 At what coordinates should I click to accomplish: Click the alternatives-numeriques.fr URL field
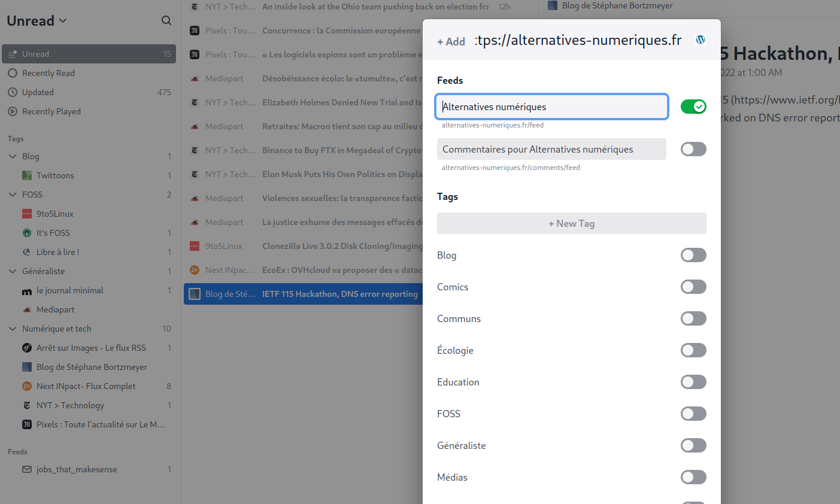[578, 40]
